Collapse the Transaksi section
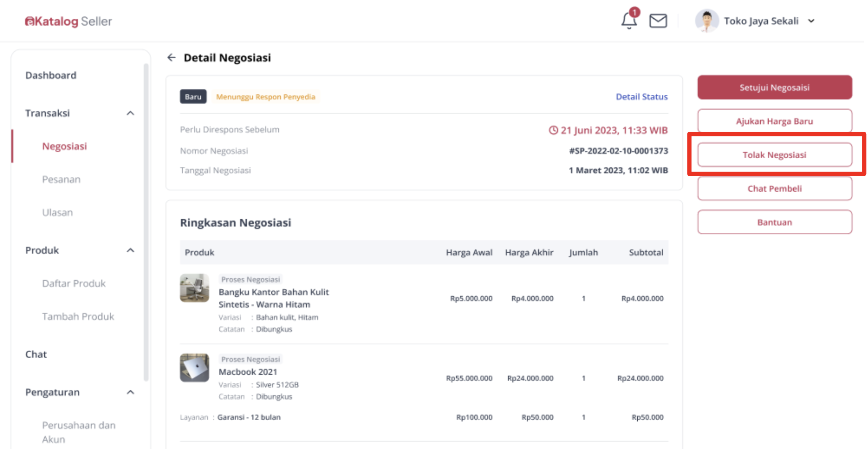868x449 pixels. [x=130, y=113]
